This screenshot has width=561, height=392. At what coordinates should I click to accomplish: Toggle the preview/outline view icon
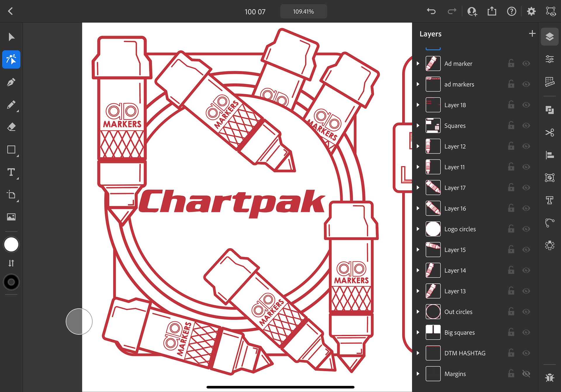[550, 11]
